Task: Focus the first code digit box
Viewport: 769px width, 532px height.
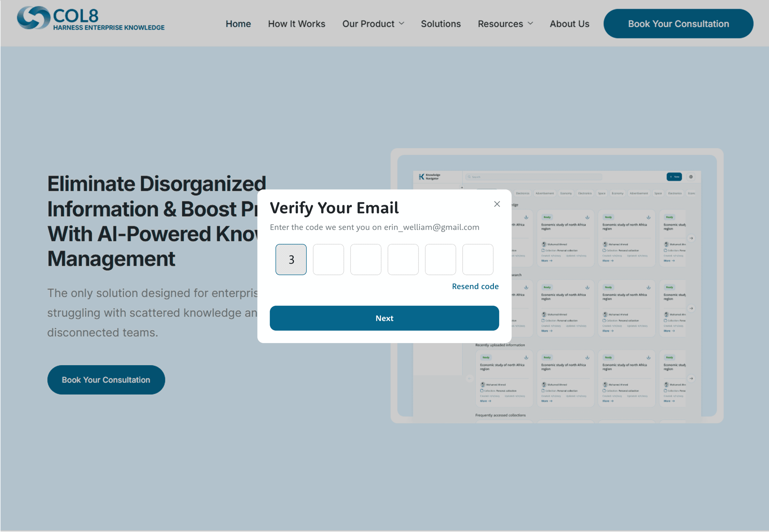Action: [291, 259]
